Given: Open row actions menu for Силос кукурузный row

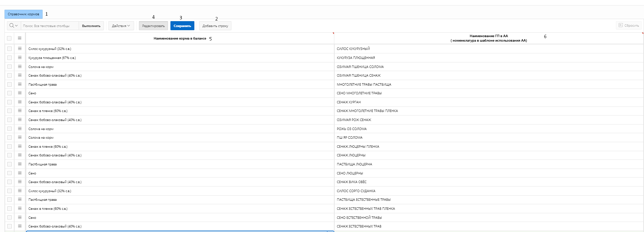Looking at the screenshot, I should (20, 49).
